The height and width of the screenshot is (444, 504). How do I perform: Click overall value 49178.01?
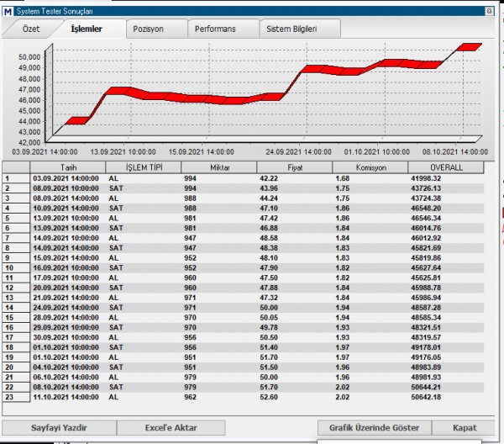click(x=426, y=347)
